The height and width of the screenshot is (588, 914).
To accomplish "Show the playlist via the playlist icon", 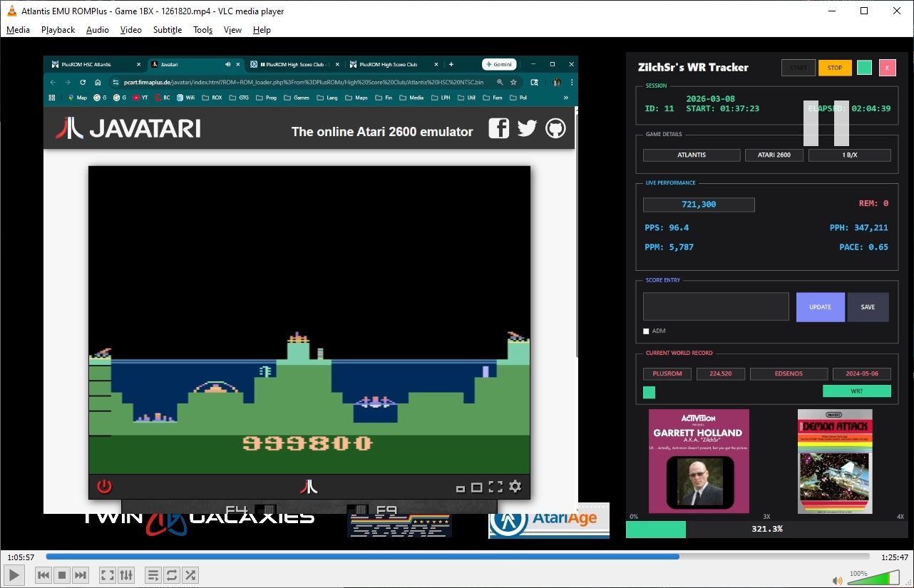I will [153, 575].
